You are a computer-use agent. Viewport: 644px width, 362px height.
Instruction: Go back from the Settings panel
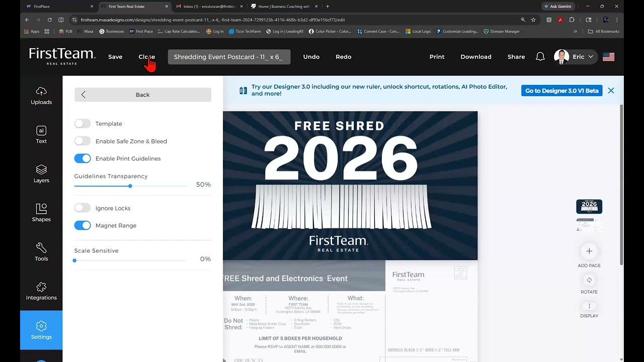(143, 95)
